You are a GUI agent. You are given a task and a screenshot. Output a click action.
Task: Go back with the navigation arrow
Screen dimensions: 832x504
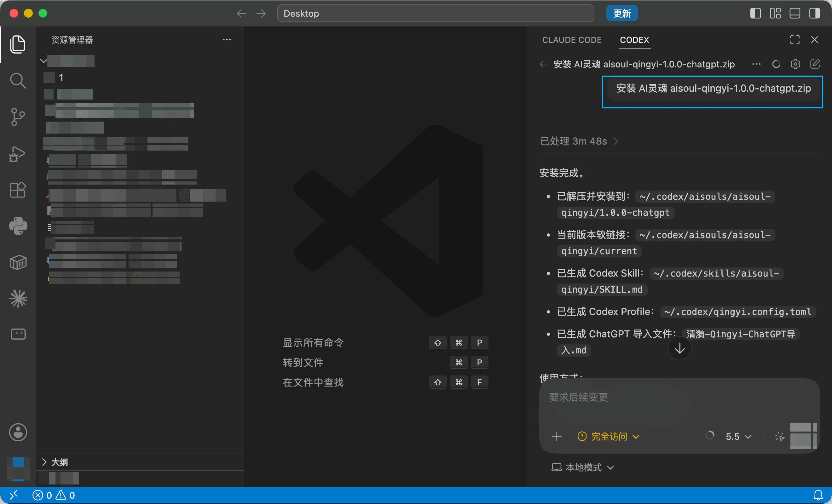tap(241, 14)
